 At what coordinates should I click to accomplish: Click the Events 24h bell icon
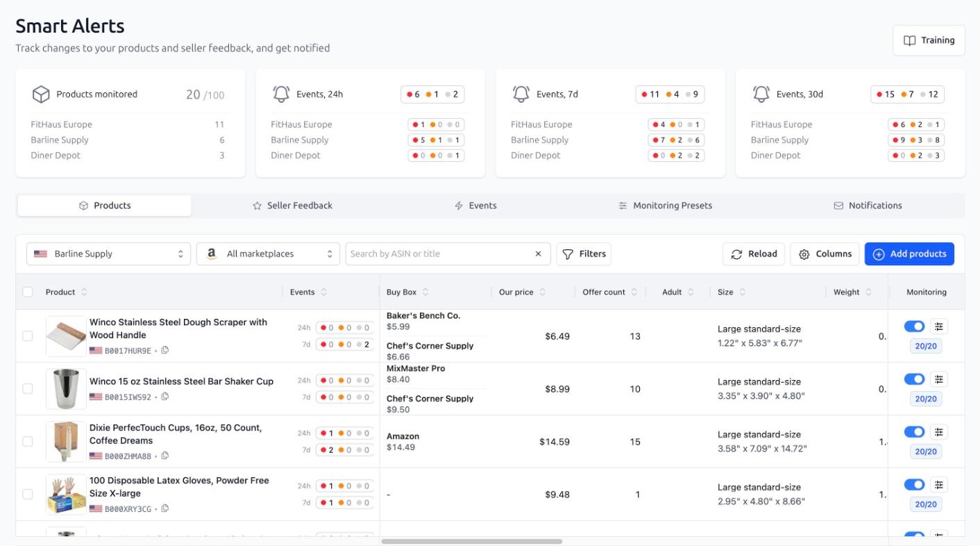[281, 94]
